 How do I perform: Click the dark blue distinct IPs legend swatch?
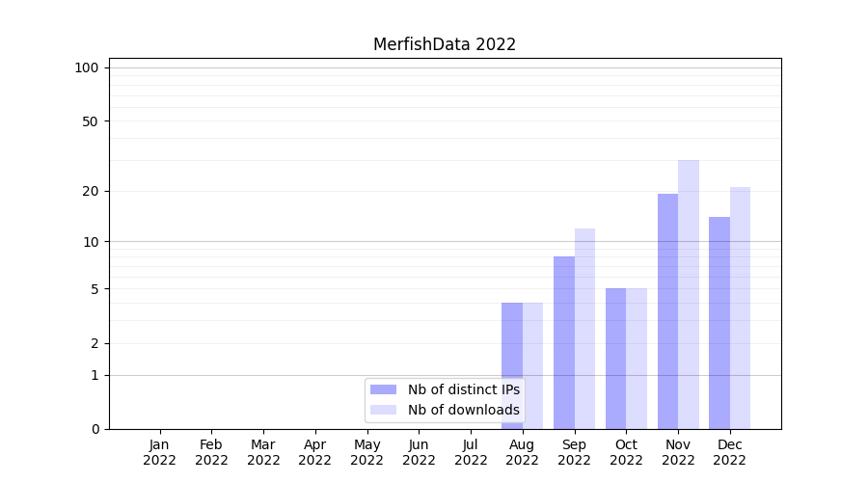click(x=383, y=389)
